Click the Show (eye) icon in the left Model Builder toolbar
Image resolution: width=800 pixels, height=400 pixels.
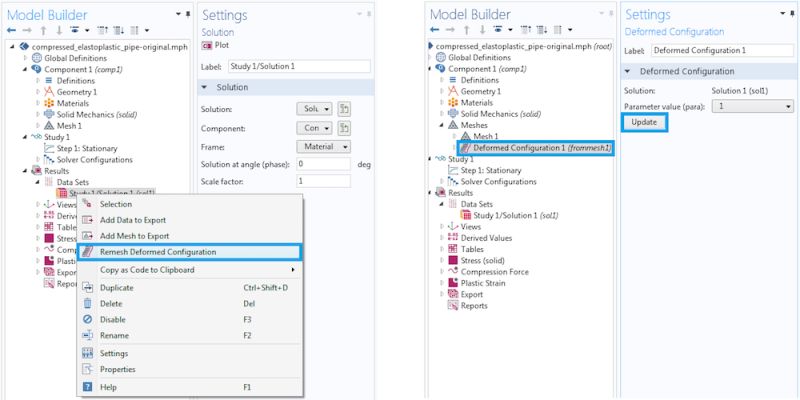[x=74, y=31]
